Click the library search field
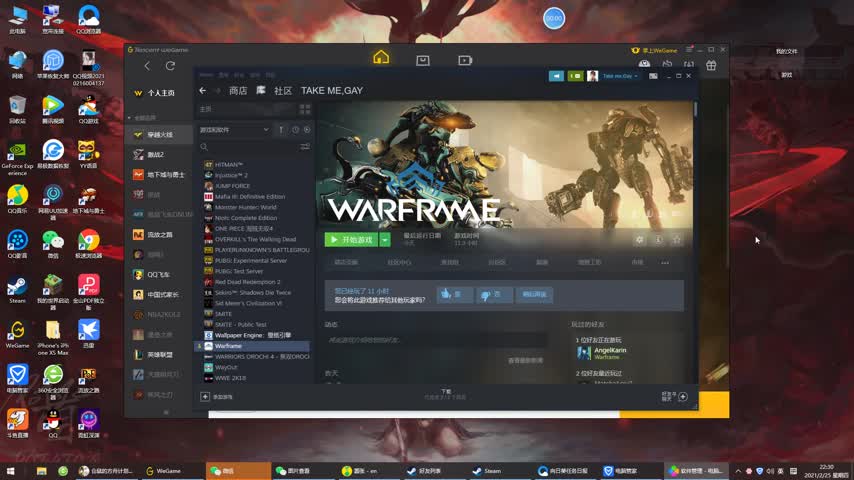Image resolution: width=854 pixels, height=480 pixels. (x=248, y=147)
